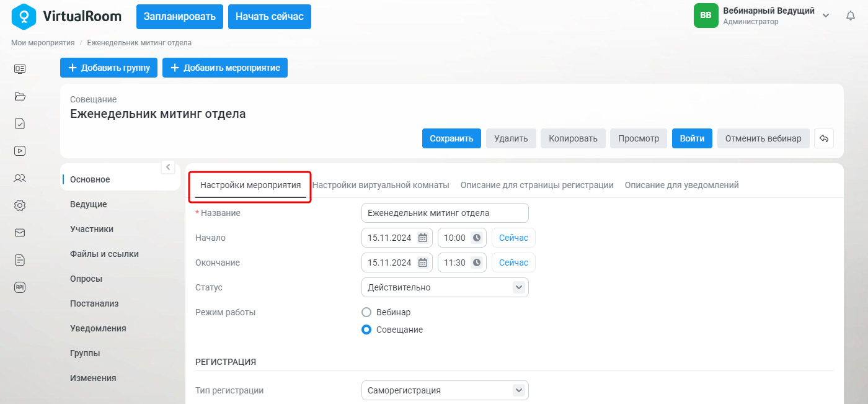868x404 pixels.
Task: Collapse the side menu with chevron button
Action: (x=168, y=167)
